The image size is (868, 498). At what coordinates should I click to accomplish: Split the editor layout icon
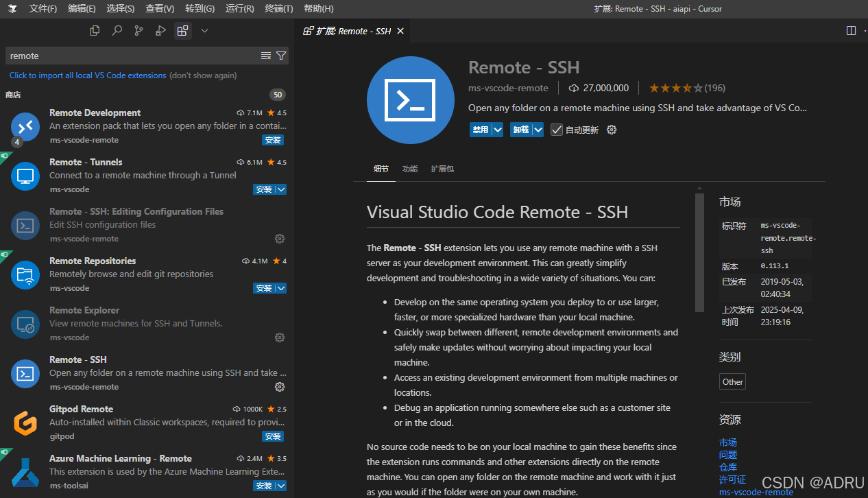(x=851, y=30)
